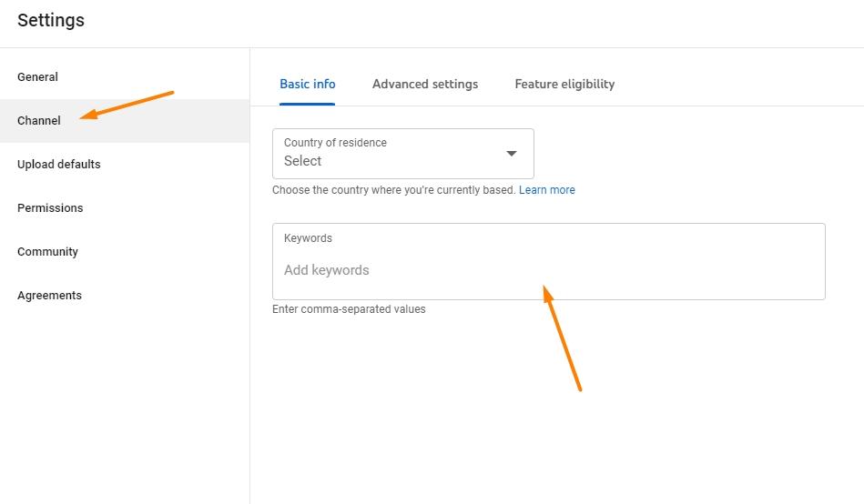Select General in the settings sidebar
Viewport: 864px width, 504px height.
pyautogui.click(x=37, y=77)
